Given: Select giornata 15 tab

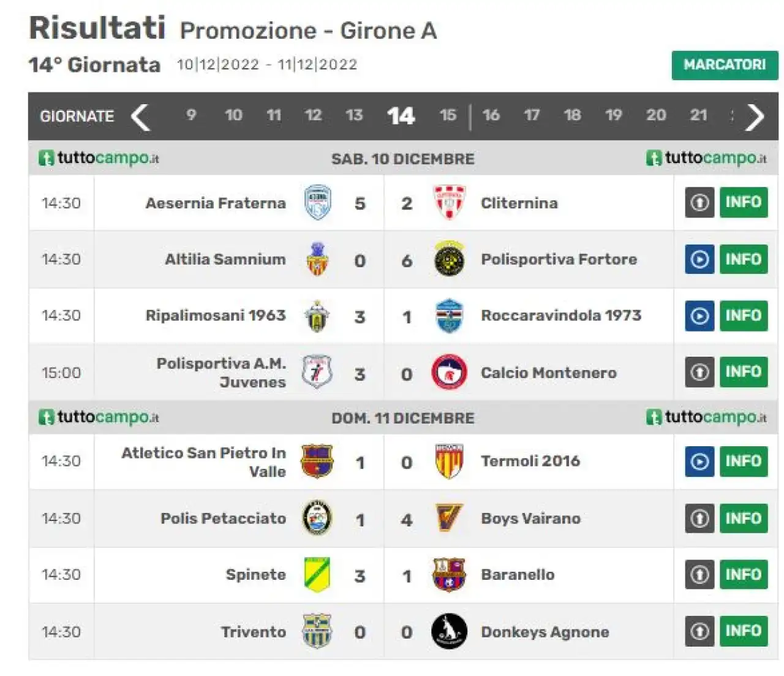Looking at the screenshot, I should tap(448, 115).
